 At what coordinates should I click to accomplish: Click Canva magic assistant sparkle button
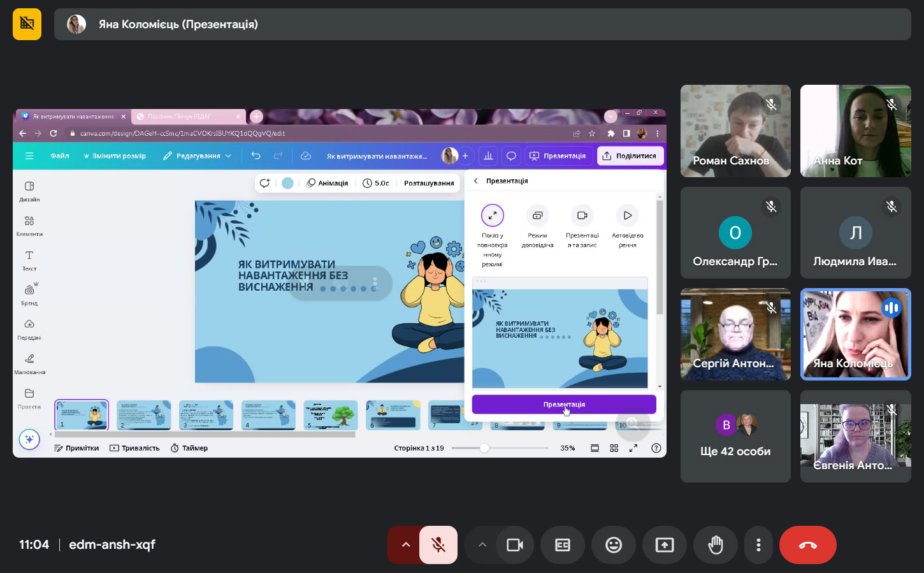click(29, 440)
